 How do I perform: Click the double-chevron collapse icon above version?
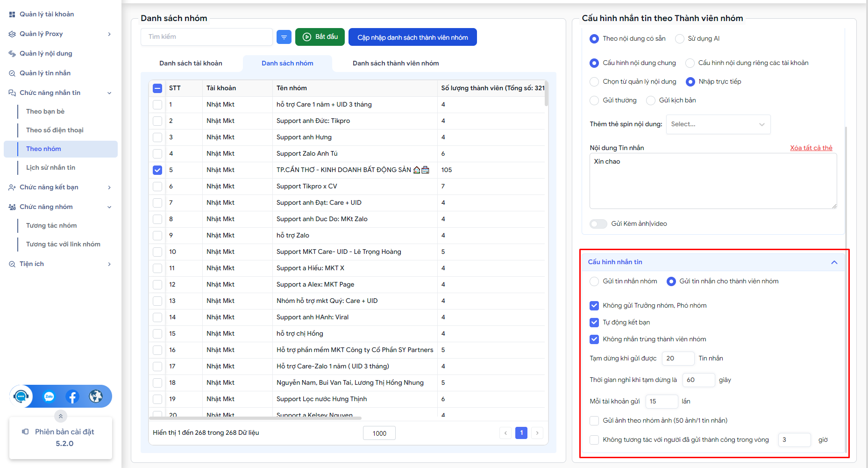(x=61, y=416)
